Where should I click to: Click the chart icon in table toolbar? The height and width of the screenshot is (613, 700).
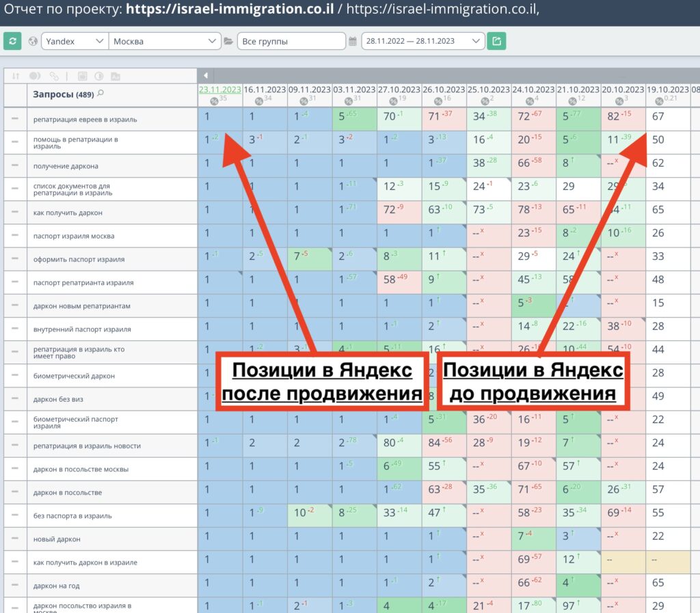(116, 77)
